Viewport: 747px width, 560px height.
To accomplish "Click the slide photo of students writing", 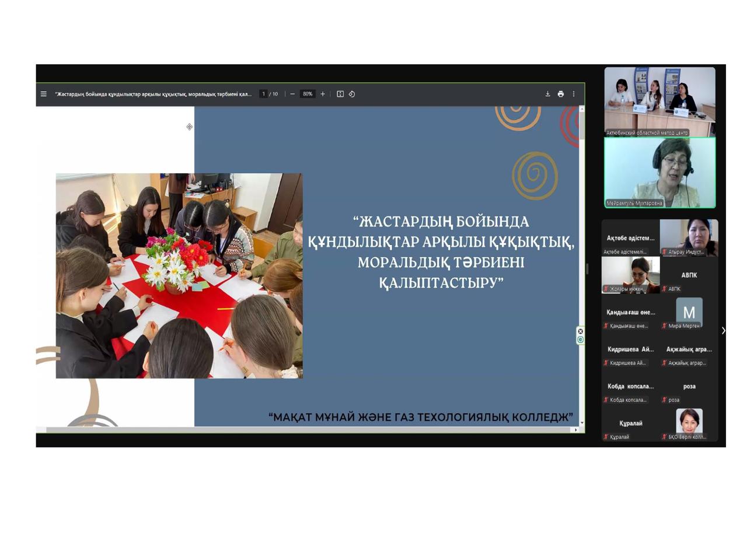I will [x=179, y=275].
